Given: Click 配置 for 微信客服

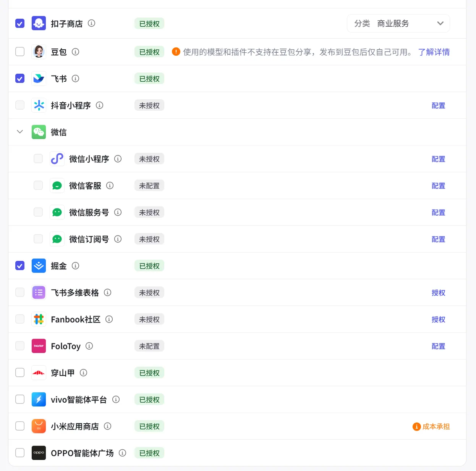Looking at the screenshot, I should [x=438, y=185].
